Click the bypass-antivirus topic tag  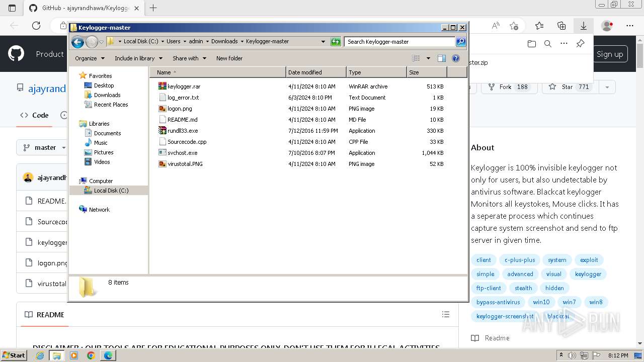point(498,302)
